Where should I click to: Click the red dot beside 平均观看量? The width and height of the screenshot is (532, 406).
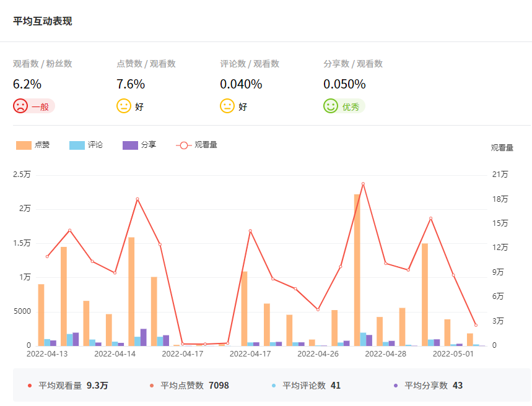click(30, 386)
